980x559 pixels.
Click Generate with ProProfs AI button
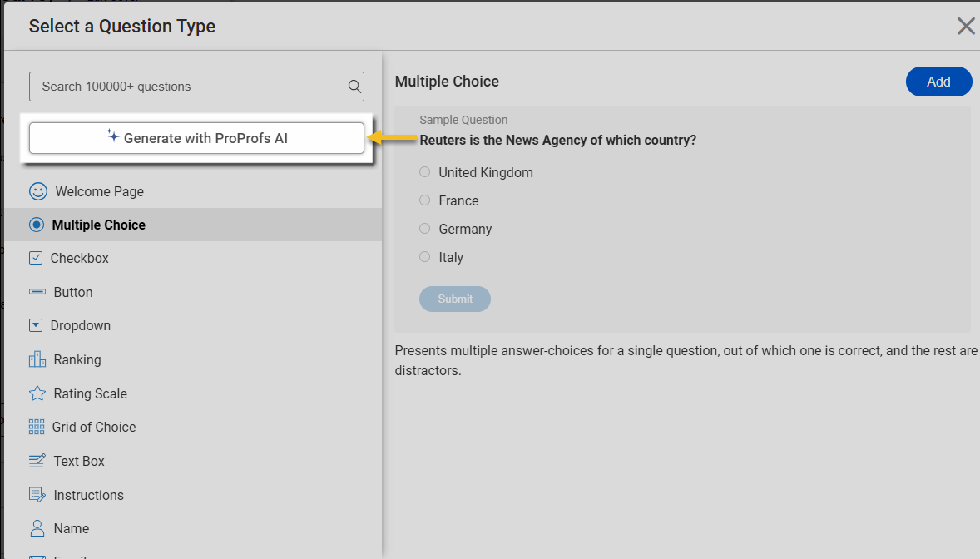(x=196, y=137)
